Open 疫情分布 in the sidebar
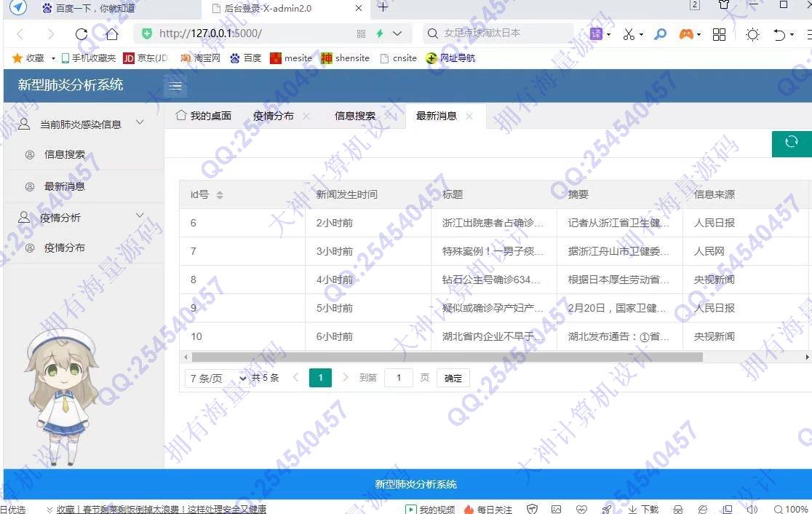This screenshot has width=812, height=514. click(64, 248)
